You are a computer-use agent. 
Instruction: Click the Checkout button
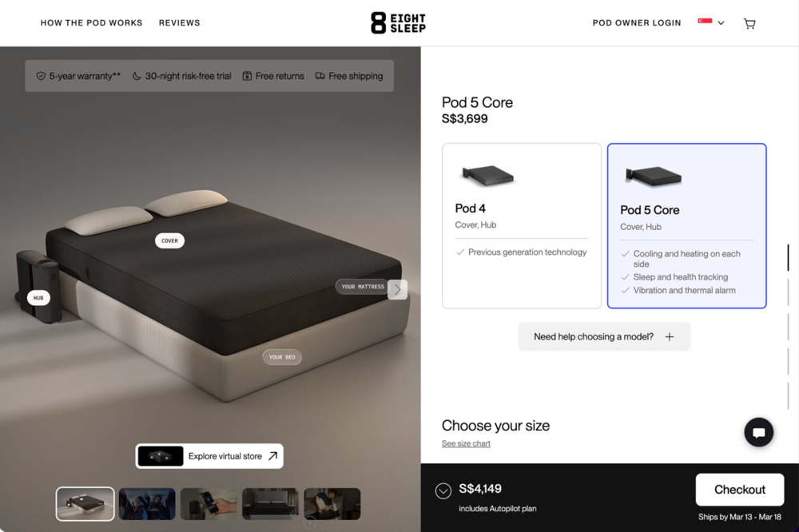739,489
